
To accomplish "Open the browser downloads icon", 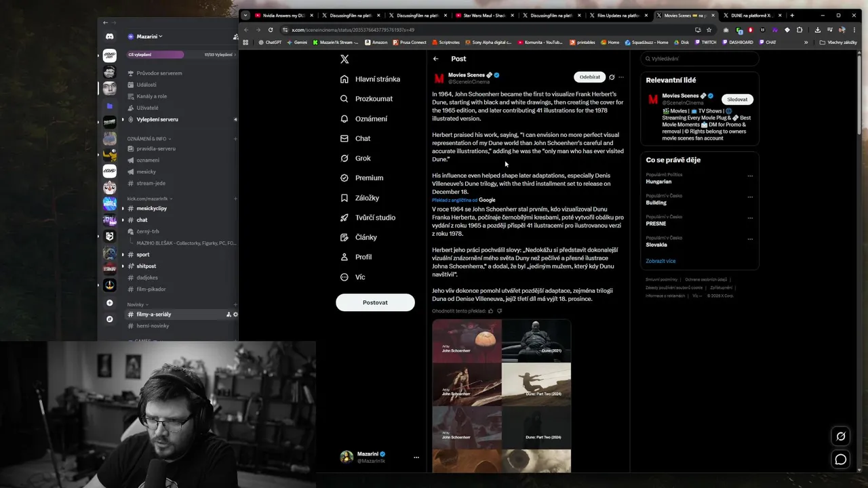I will pos(818,30).
